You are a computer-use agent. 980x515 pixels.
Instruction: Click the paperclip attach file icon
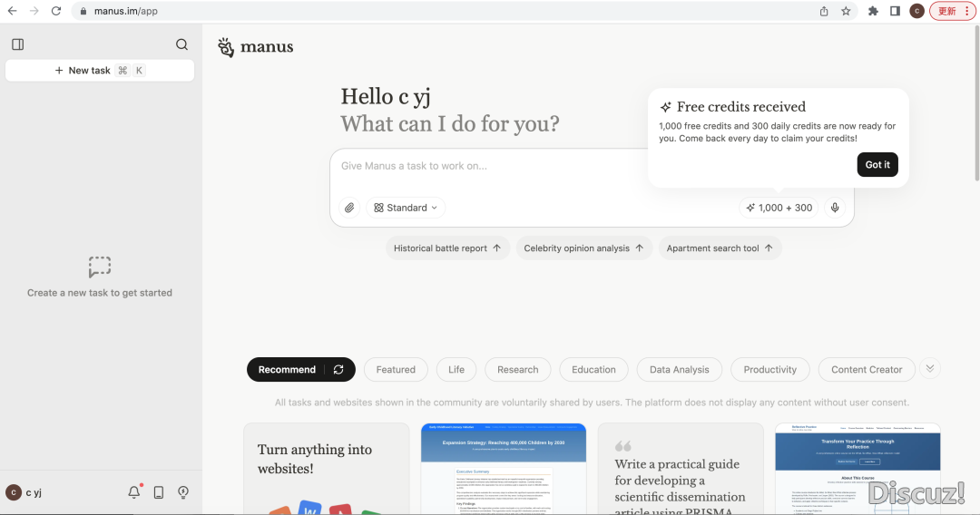tap(349, 208)
